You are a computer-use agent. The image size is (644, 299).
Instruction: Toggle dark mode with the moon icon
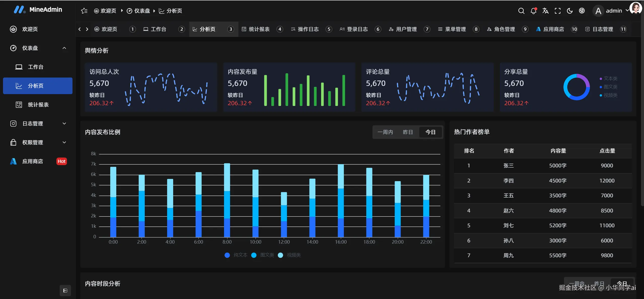(x=570, y=11)
